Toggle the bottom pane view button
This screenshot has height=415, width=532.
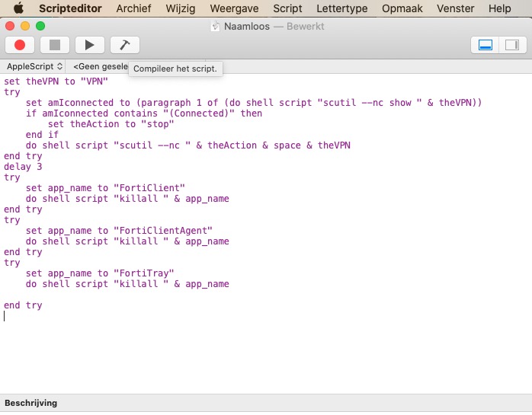point(485,46)
